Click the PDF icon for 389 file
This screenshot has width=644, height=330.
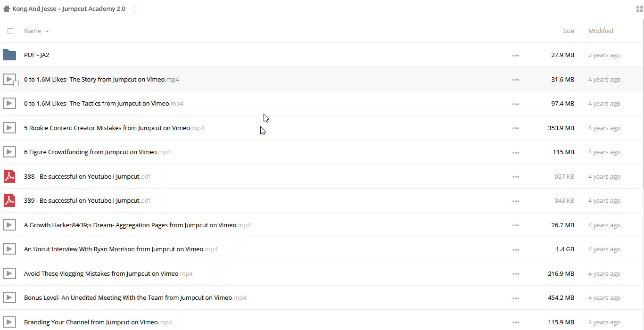(9, 201)
